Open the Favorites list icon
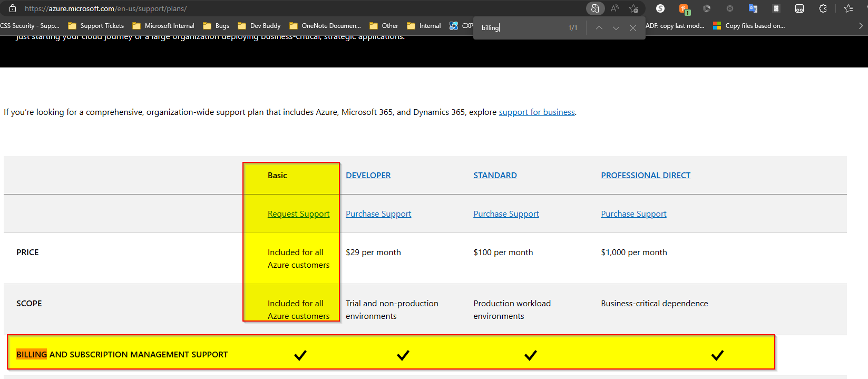The width and height of the screenshot is (868, 379). pyautogui.click(x=849, y=8)
